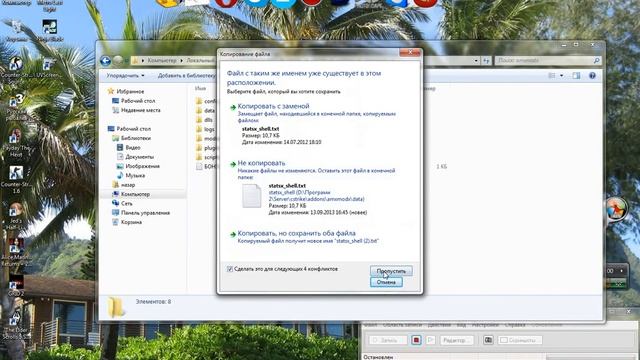Open "Справка" menu in recorder window
This screenshot has width=640, height=360.
514,325
